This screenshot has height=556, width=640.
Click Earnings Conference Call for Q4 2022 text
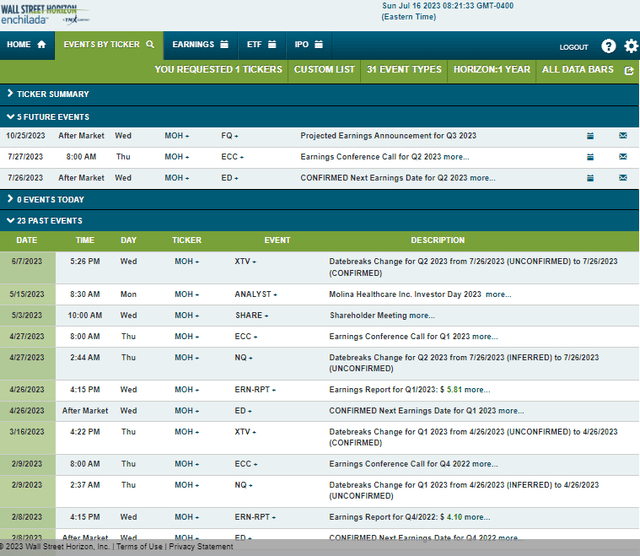pyautogui.click(x=399, y=464)
